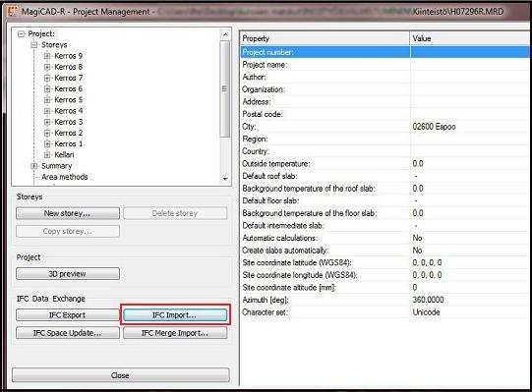Viewport: 532px width, 392px height.
Task: Click the Create slabs automatically value No
Action: 417,251
